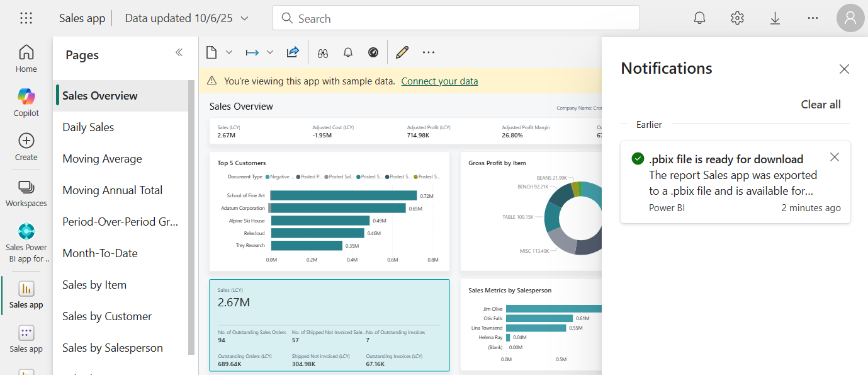
Task: Switch to the Sales by Customer page
Action: click(107, 316)
